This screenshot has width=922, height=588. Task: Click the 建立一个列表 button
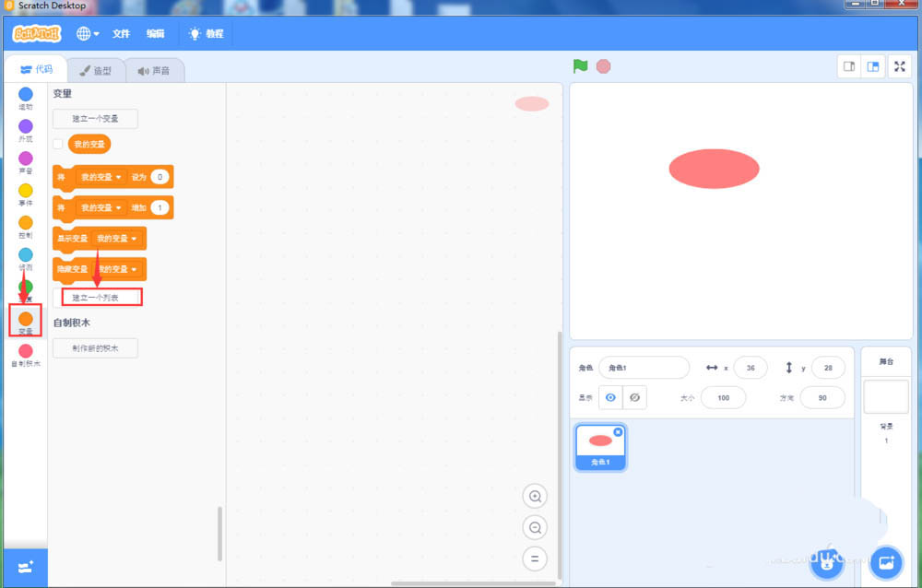[x=101, y=297]
